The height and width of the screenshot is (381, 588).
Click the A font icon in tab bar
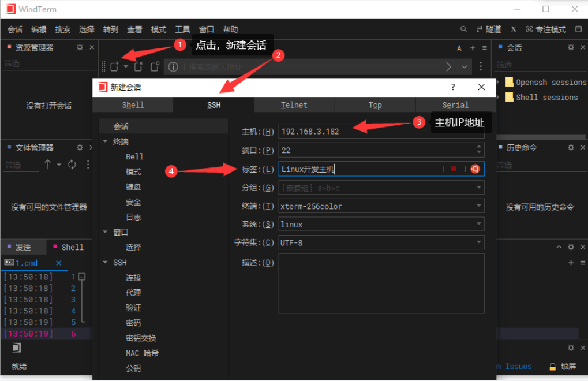point(459,48)
